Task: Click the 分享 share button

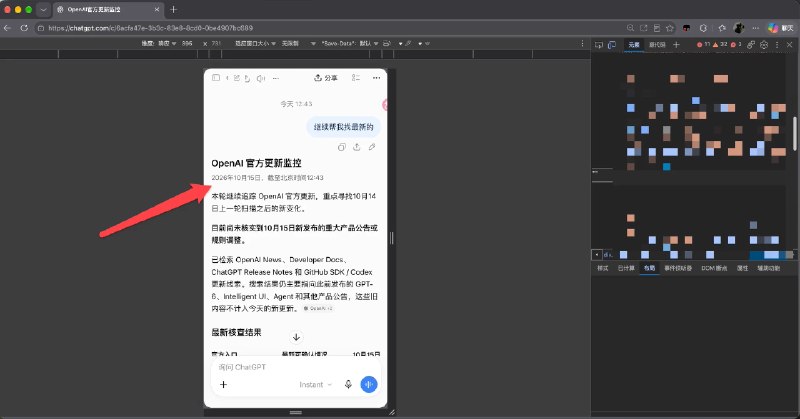Action: coord(326,78)
